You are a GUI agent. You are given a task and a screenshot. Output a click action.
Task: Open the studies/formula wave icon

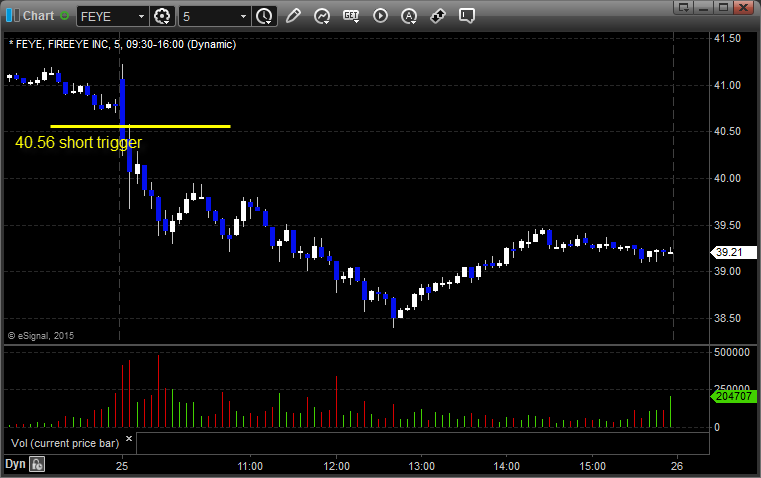[x=322, y=16]
